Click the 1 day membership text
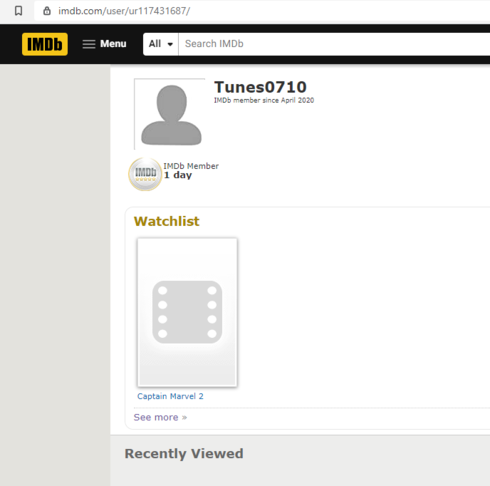 pyautogui.click(x=178, y=175)
